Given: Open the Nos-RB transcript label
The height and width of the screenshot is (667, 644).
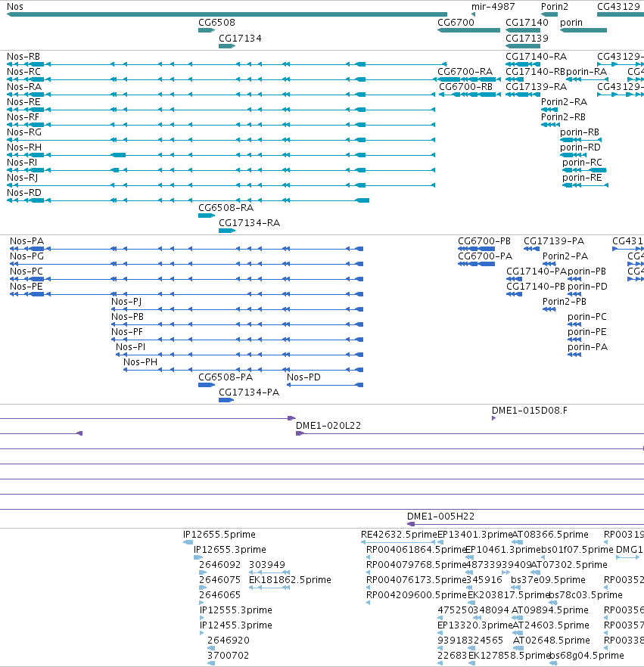Looking at the screenshot, I should (x=23, y=57).
